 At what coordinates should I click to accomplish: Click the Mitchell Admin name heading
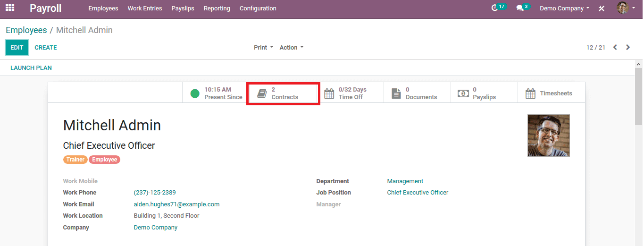pos(112,125)
